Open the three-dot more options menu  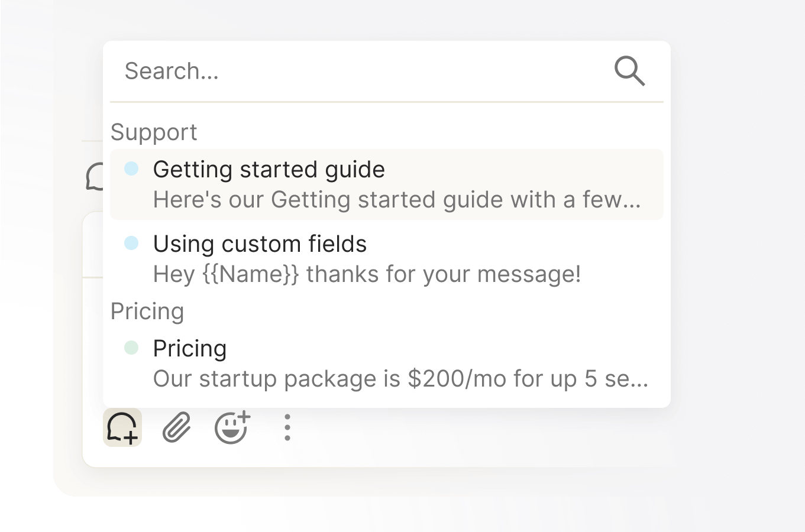click(x=287, y=427)
